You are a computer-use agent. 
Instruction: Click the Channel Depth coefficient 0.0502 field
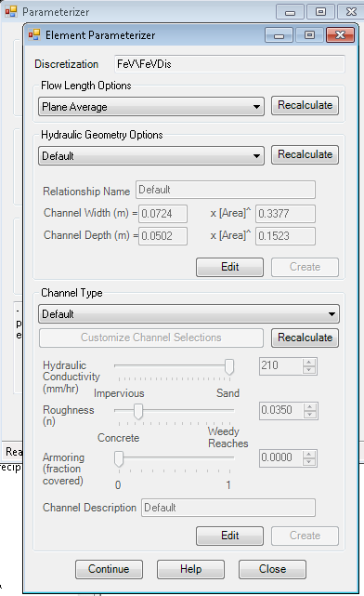coord(162,236)
